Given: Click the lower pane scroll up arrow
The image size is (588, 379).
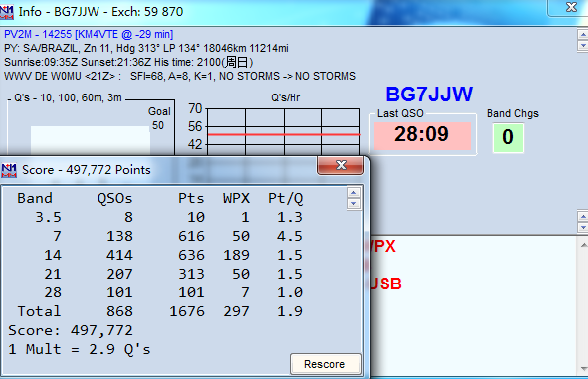Looking at the screenshot, I should (x=583, y=245).
